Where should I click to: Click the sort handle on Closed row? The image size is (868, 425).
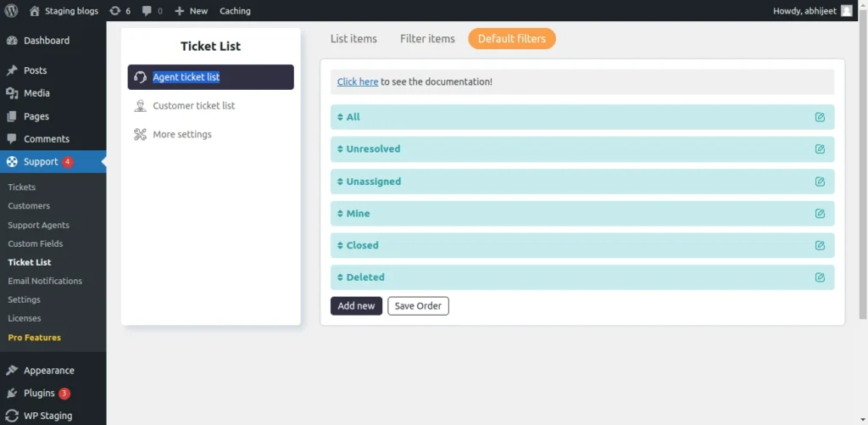340,245
